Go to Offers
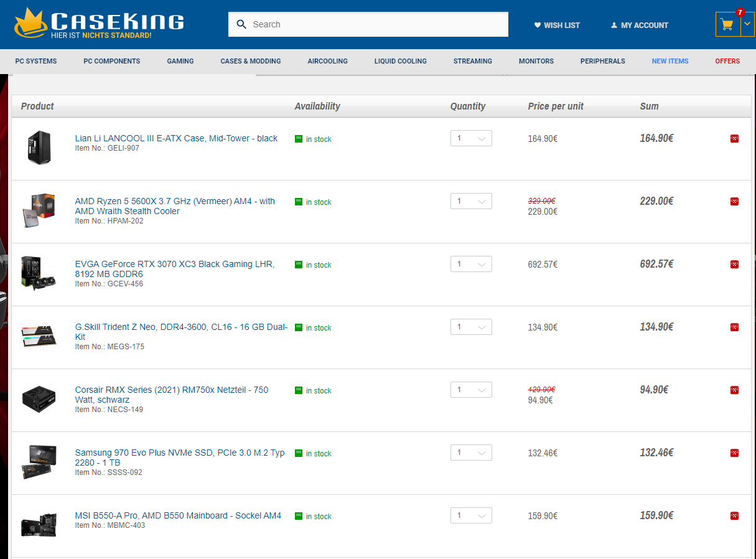This screenshot has width=756, height=559. click(727, 61)
